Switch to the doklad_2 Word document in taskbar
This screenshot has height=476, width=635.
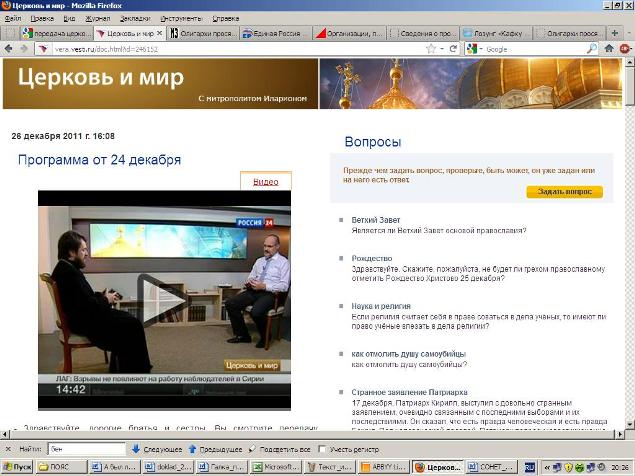[168, 467]
